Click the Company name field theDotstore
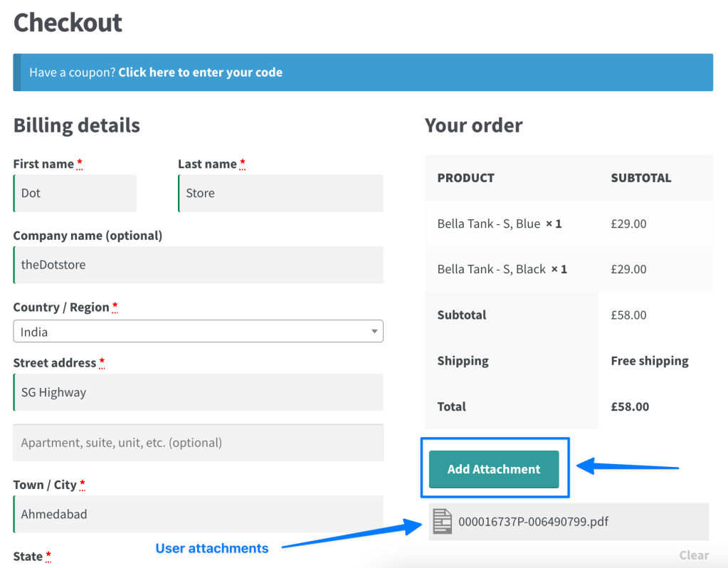728x568 pixels. 198,265
